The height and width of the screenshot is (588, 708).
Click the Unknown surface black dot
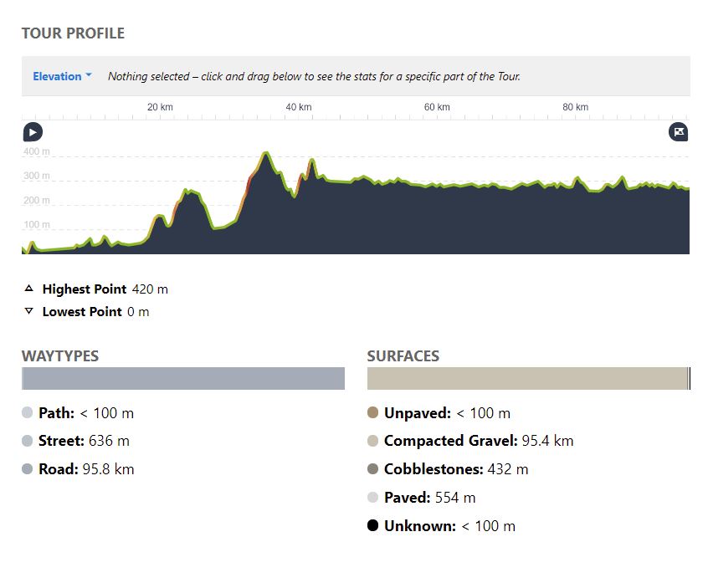[x=373, y=526]
